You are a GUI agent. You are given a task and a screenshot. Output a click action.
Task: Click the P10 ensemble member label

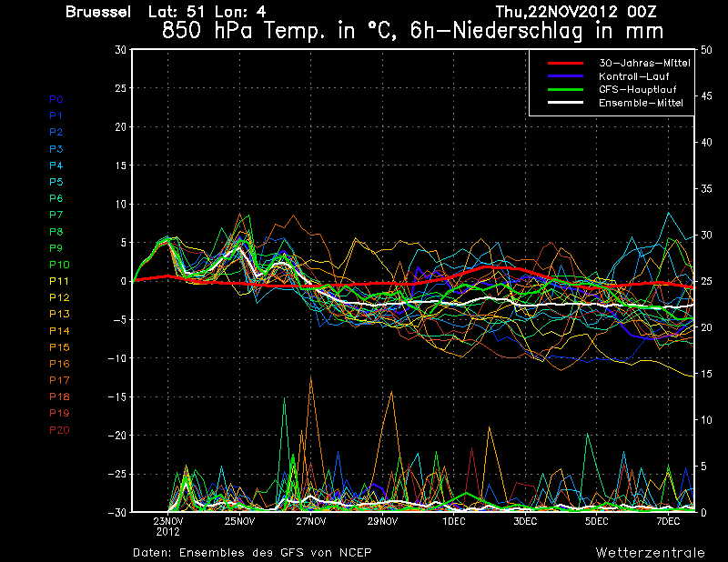click(58, 265)
